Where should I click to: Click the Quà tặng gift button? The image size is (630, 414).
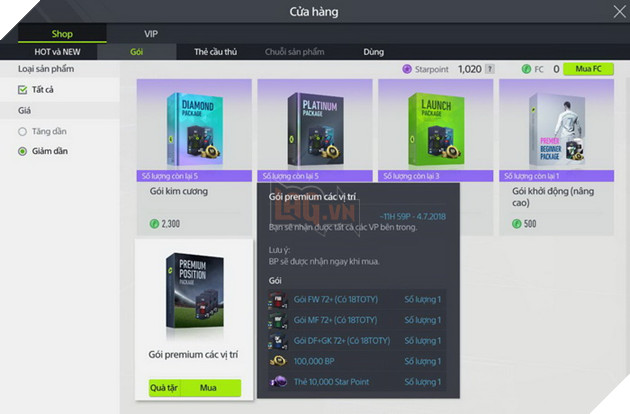click(164, 388)
